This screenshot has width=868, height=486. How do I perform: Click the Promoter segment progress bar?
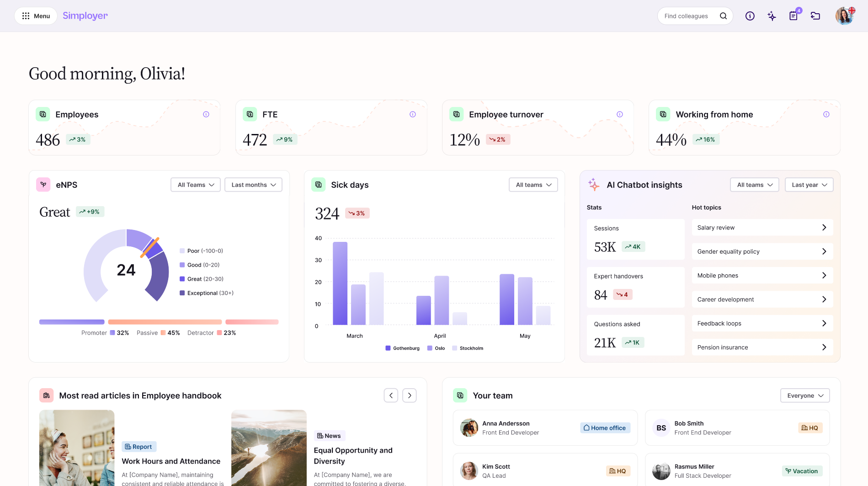click(x=71, y=321)
